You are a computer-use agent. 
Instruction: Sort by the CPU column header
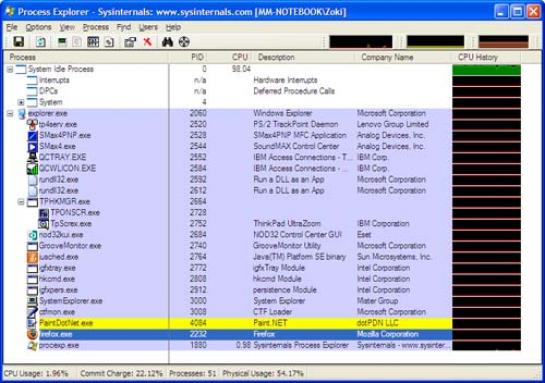[230, 57]
